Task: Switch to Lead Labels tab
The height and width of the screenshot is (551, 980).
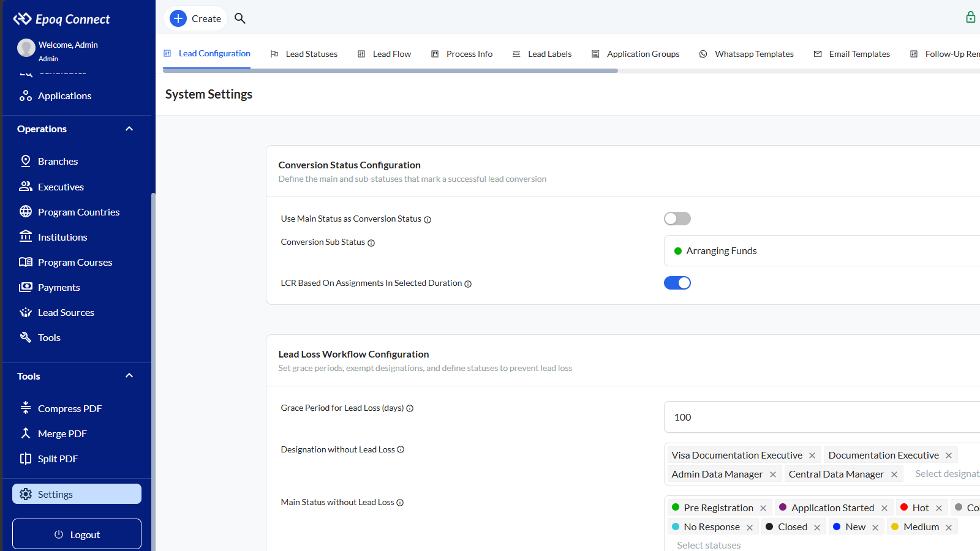Action: coord(542,54)
